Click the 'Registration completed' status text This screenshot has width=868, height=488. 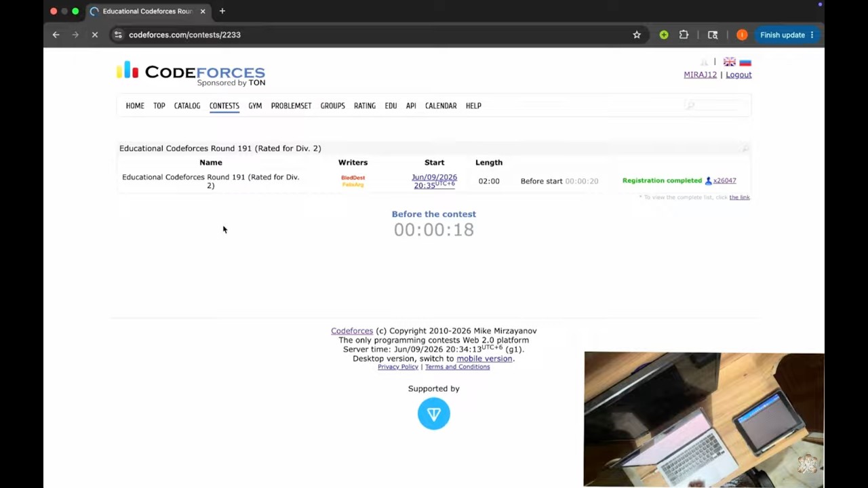[x=662, y=181]
